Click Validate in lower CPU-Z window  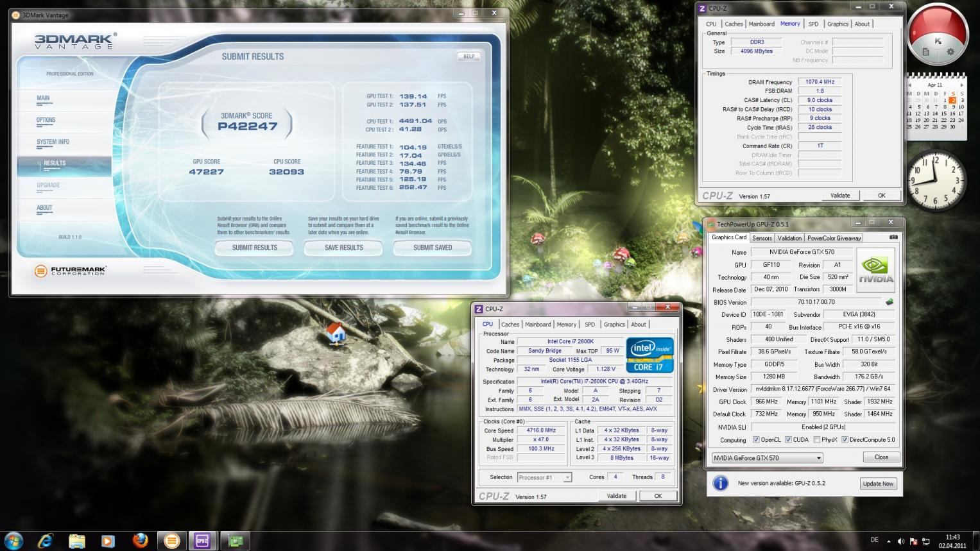pos(616,496)
